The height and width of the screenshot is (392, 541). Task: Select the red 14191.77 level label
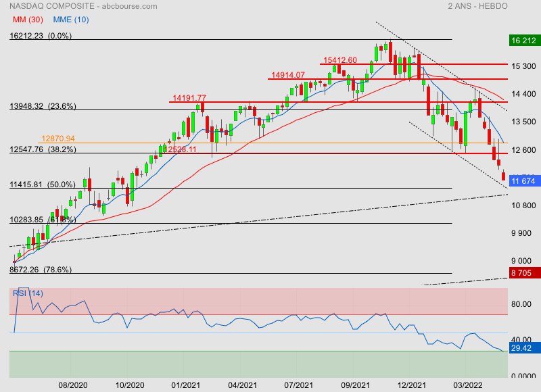coord(189,98)
